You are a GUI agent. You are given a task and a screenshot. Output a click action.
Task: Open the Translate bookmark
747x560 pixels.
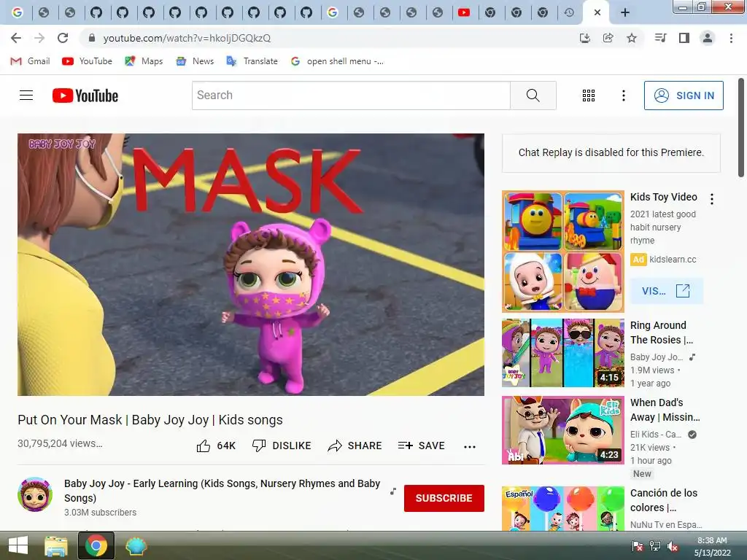pyautogui.click(x=252, y=61)
